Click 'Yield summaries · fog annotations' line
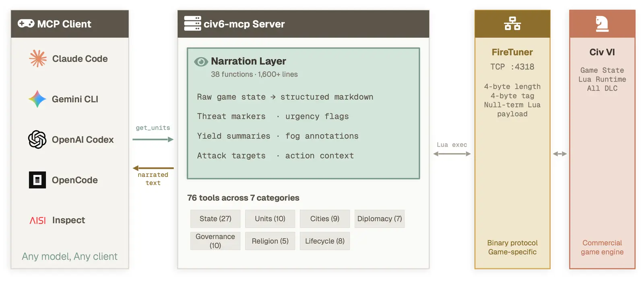Image resolution: width=644 pixels, height=281 pixels. 278,136
